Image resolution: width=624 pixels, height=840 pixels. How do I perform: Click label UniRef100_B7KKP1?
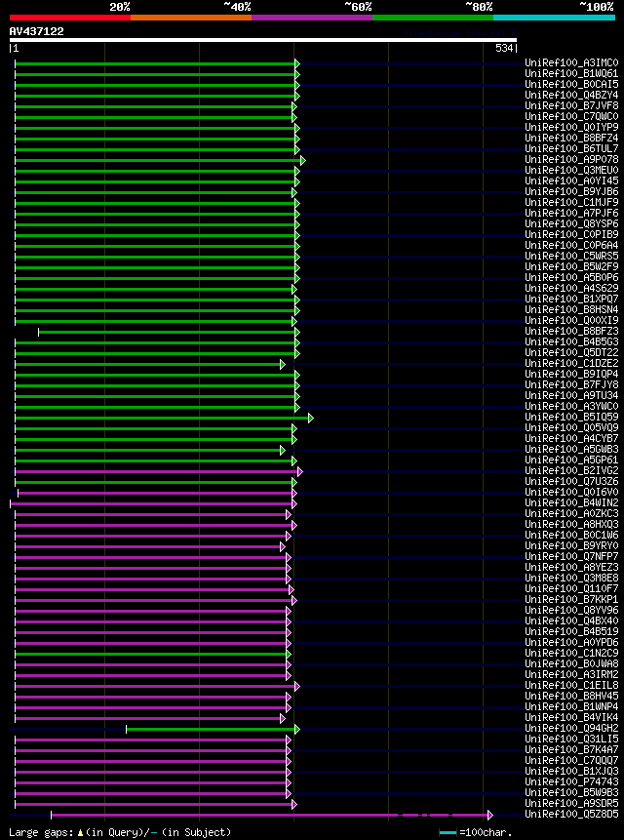pos(571,599)
